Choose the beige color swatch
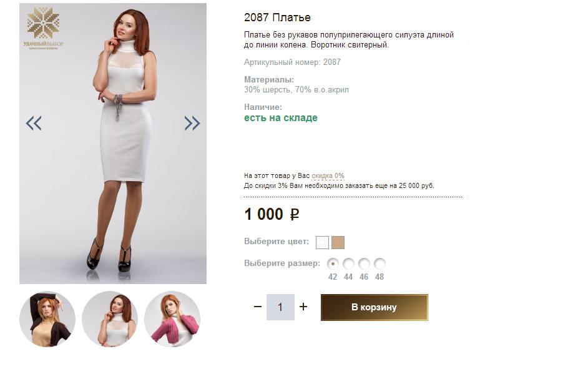 point(338,242)
